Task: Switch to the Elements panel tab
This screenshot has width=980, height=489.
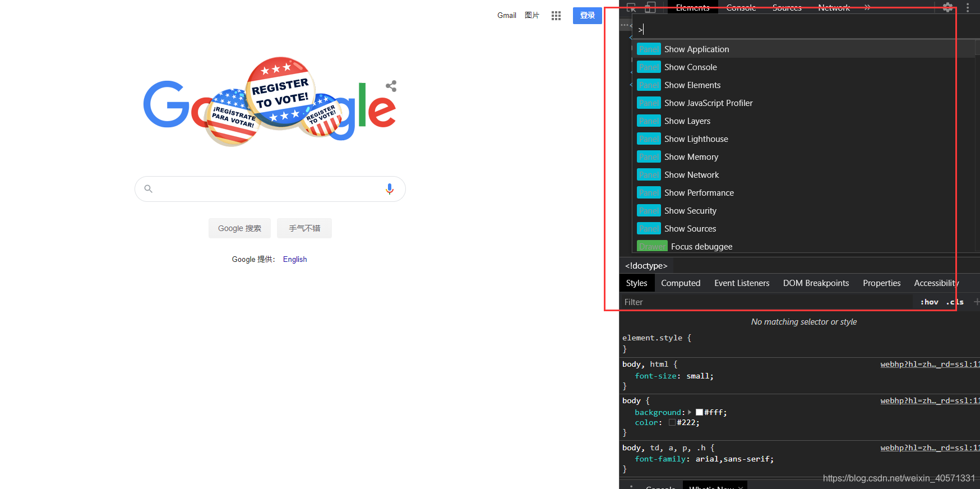Action: [x=693, y=7]
